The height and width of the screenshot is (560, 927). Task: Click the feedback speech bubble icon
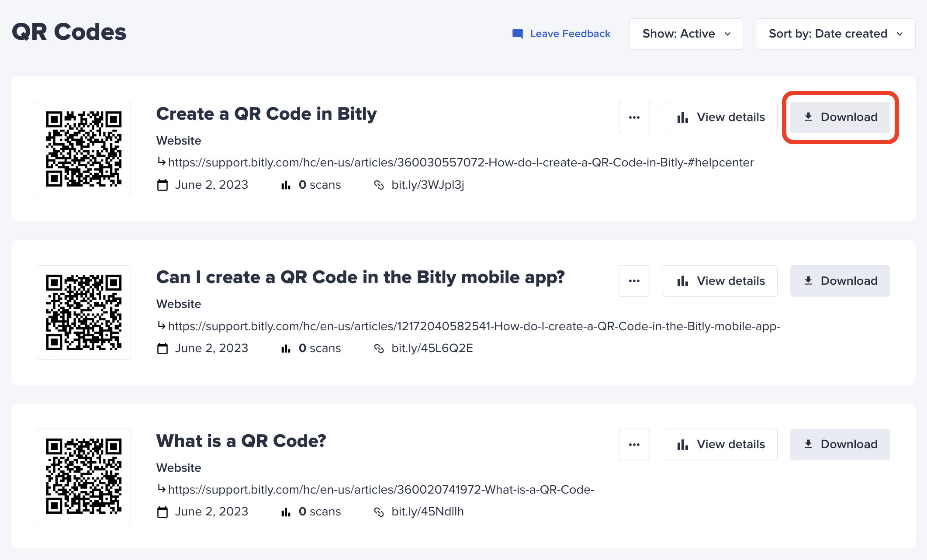517,33
